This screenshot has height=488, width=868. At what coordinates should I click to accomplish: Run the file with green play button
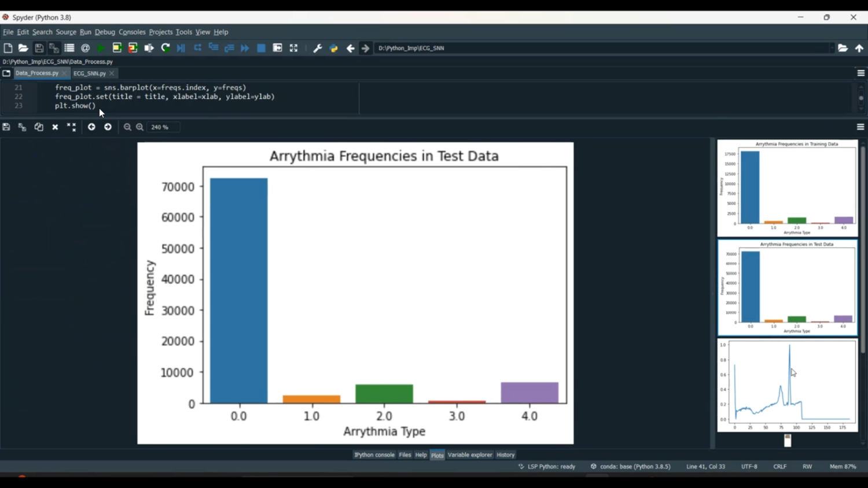coord(101,49)
